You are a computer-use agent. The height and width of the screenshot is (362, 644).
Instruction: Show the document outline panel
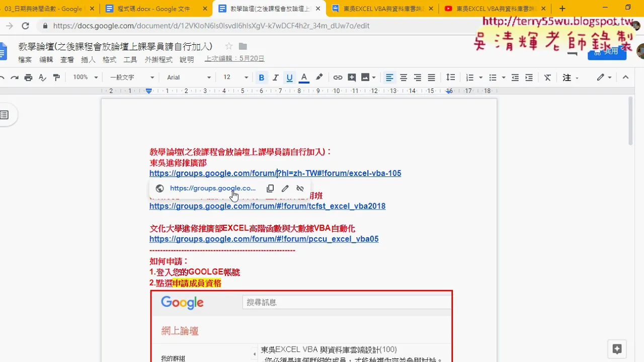tap(5, 115)
